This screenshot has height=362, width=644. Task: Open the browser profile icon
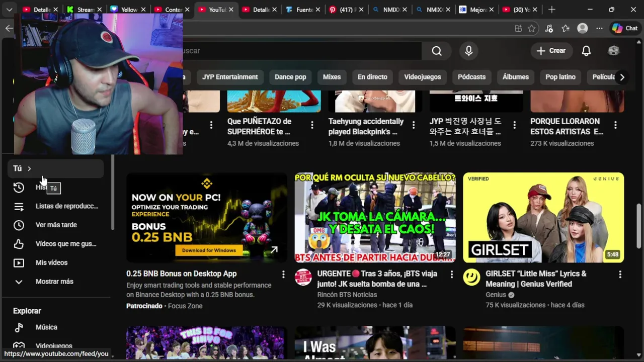(x=583, y=29)
